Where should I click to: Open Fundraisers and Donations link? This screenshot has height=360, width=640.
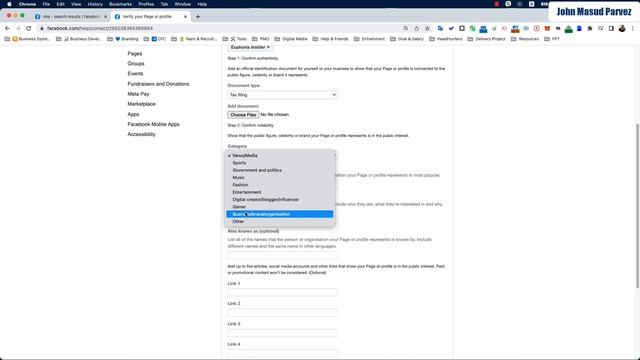158,84
